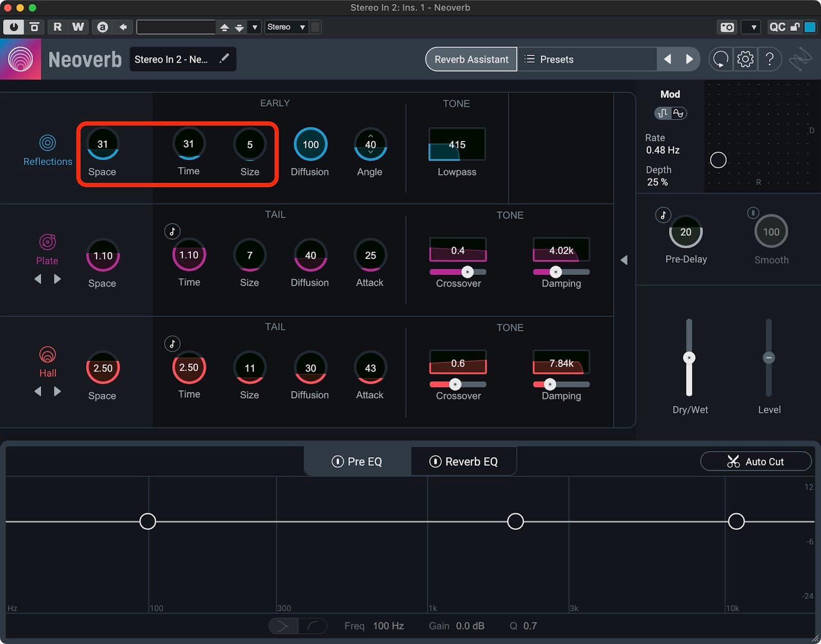821x644 pixels.
Task: Click host preset up arrow icon
Action: (x=224, y=28)
